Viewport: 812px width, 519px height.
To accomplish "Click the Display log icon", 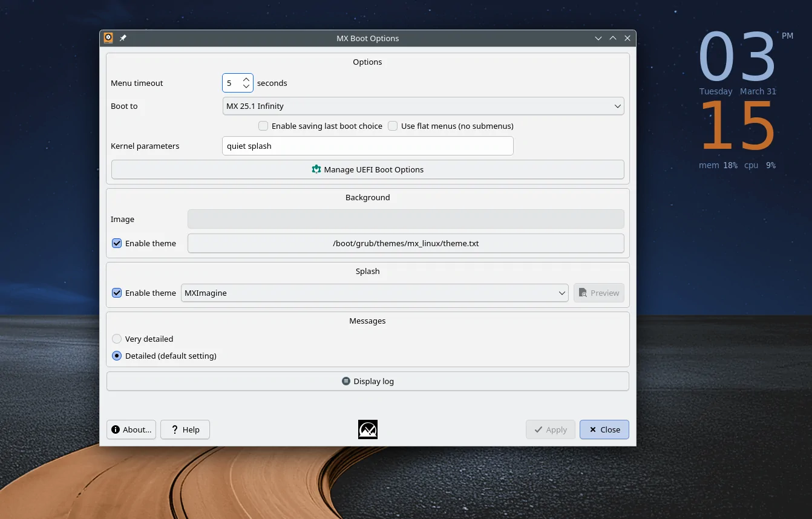I will tap(345, 381).
